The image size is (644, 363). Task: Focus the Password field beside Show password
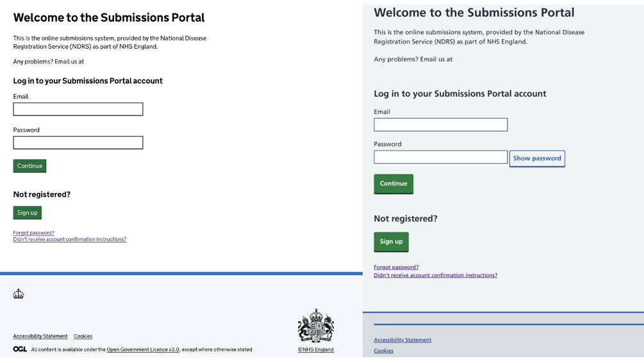pos(440,157)
